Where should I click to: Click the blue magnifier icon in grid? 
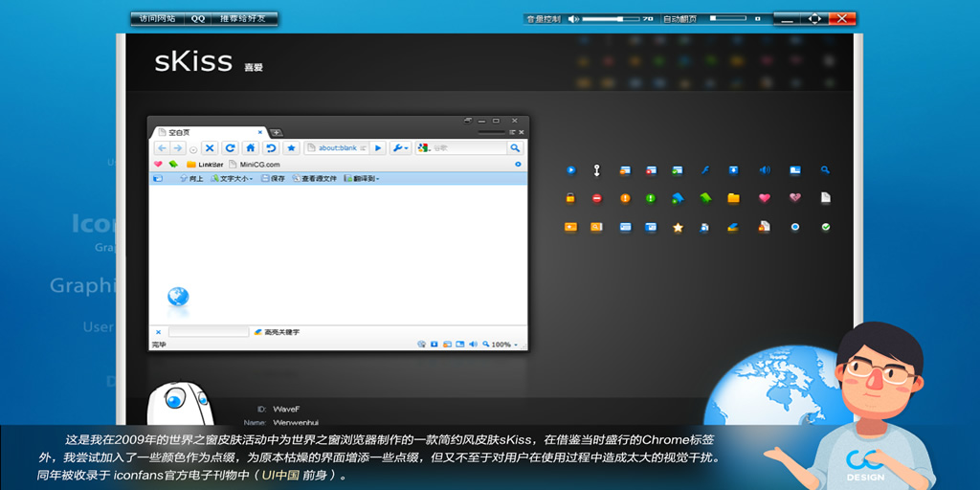tap(825, 169)
